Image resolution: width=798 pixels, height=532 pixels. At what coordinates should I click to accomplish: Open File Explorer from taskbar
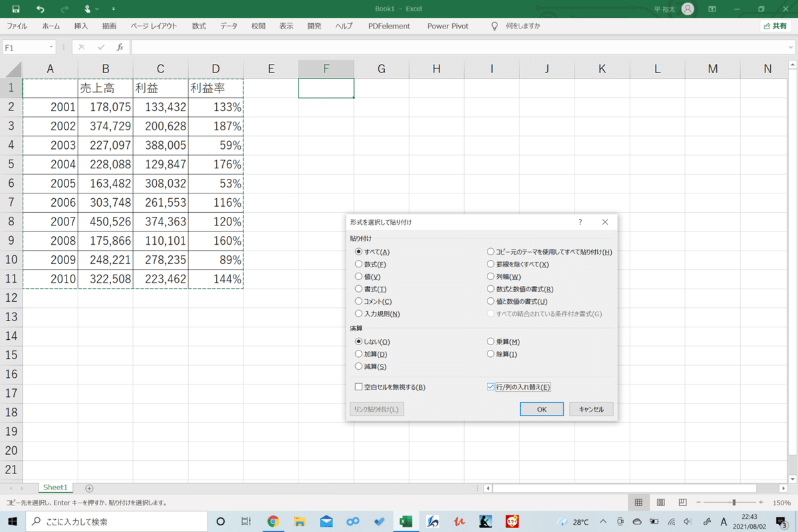point(299,521)
